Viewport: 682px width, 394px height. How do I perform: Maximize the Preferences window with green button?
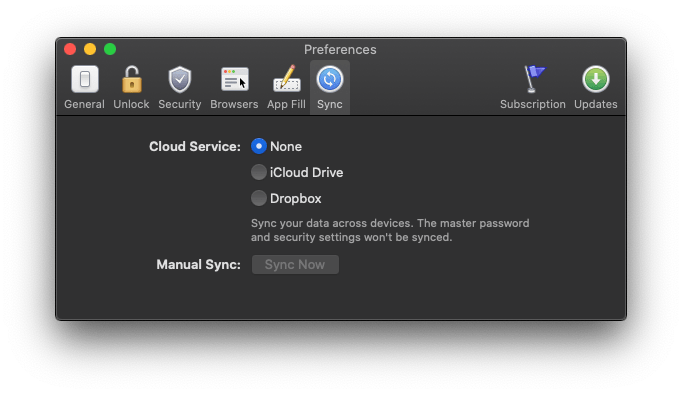click(x=110, y=49)
